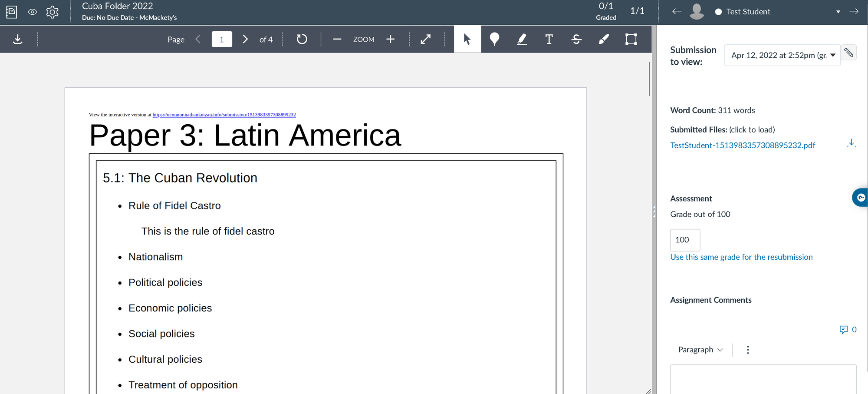
Task: Select the point comment pin tool
Action: click(x=494, y=40)
